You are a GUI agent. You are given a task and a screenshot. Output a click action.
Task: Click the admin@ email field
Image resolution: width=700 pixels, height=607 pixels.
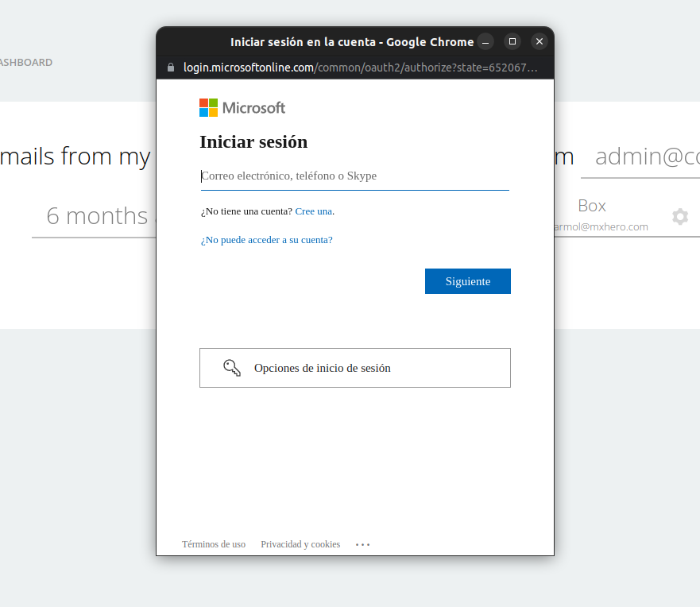click(x=640, y=157)
